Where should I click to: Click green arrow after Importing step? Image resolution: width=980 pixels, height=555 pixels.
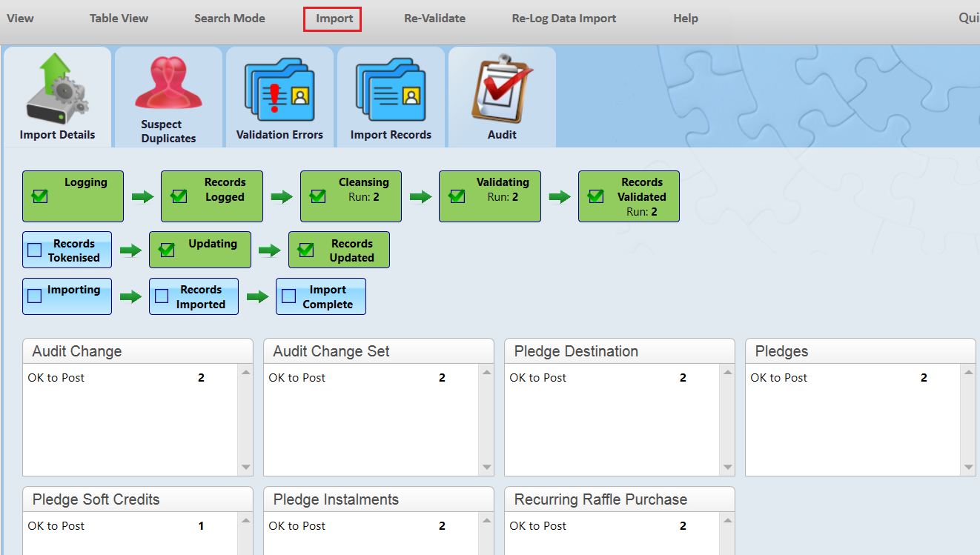pyautogui.click(x=130, y=296)
